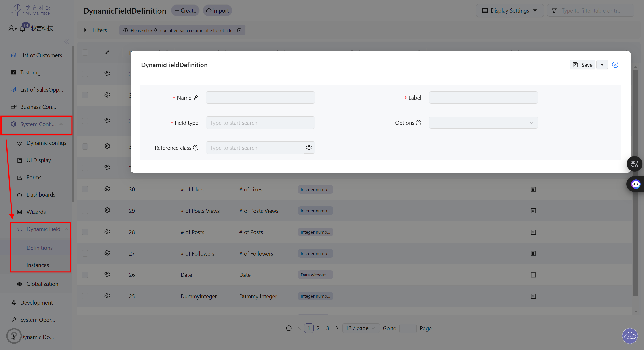The width and height of the screenshot is (644, 350).
Task: Select the Name input field in modal
Action: [260, 98]
